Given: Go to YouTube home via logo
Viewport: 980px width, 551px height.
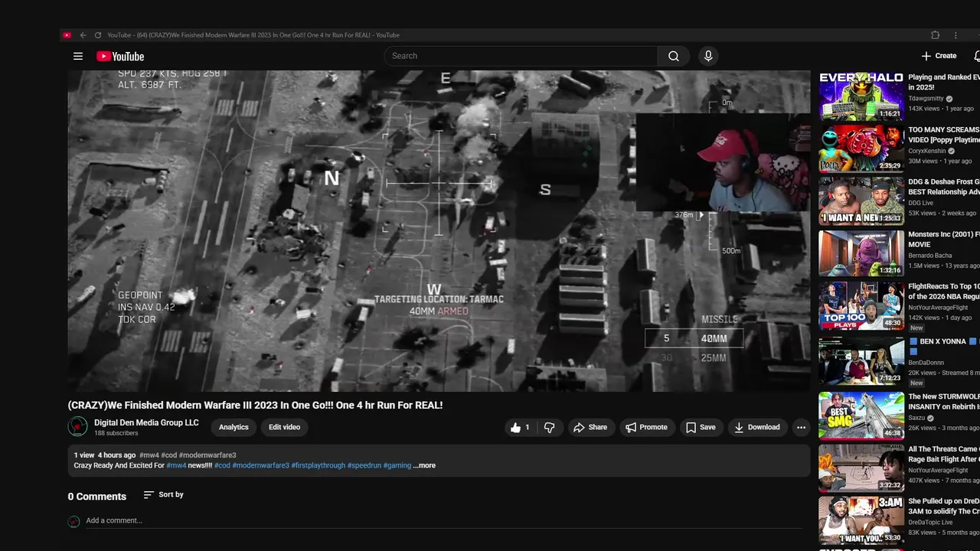Looking at the screenshot, I should click(x=120, y=56).
